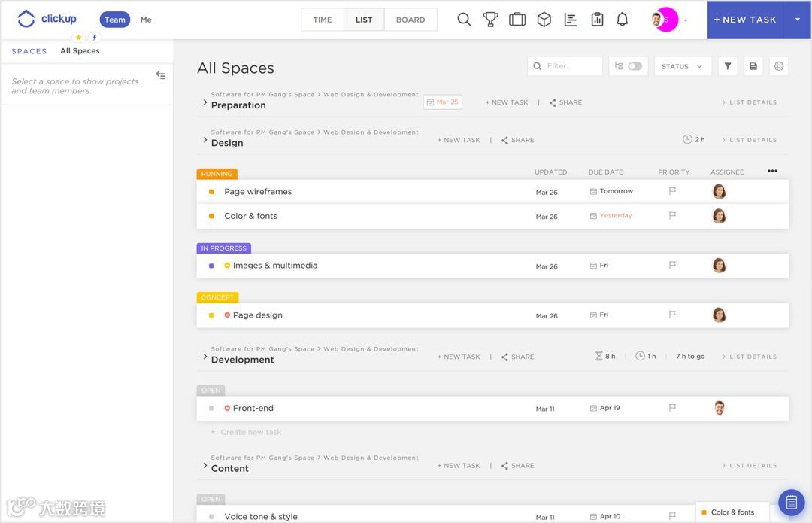
Task: Collapse the Design list chevron
Action: [205, 140]
